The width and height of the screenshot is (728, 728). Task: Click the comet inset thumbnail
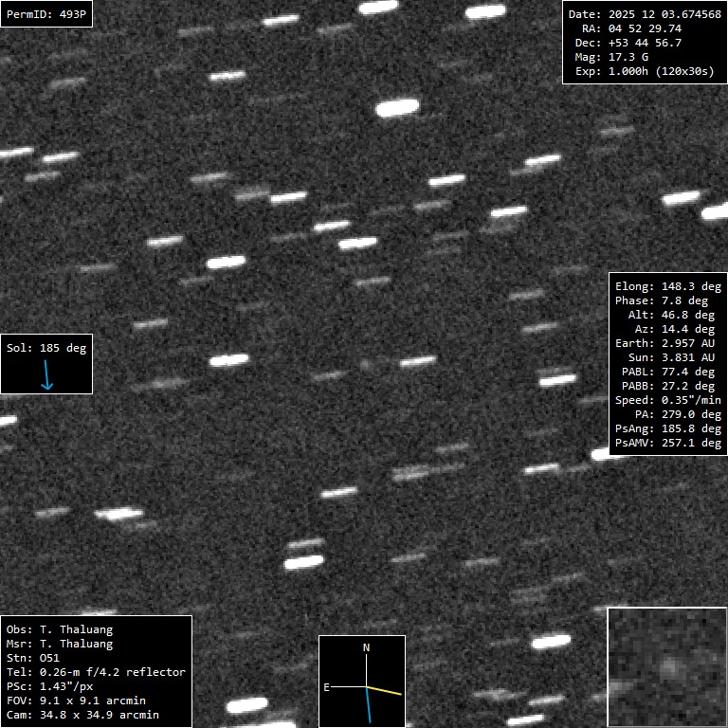pos(666,667)
